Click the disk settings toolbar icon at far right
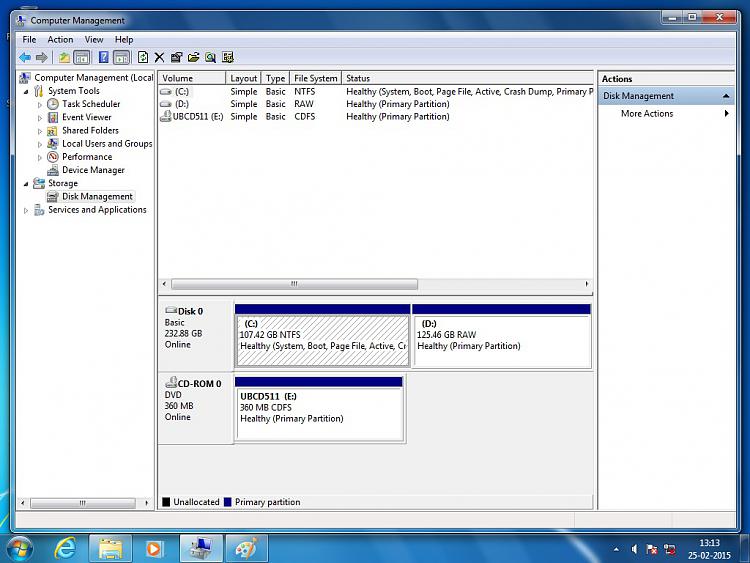 (x=228, y=58)
